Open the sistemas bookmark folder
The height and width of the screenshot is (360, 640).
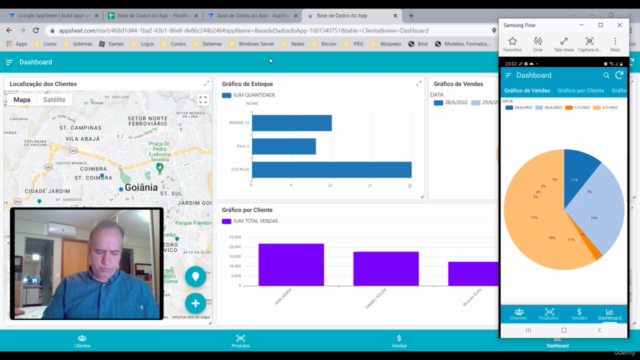(x=78, y=44)
